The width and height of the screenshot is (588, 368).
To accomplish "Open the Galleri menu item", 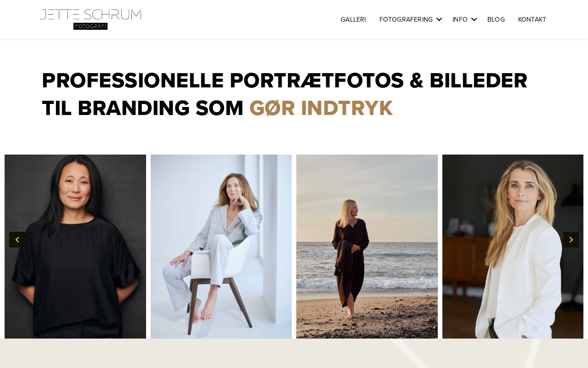I will point(353,19).
